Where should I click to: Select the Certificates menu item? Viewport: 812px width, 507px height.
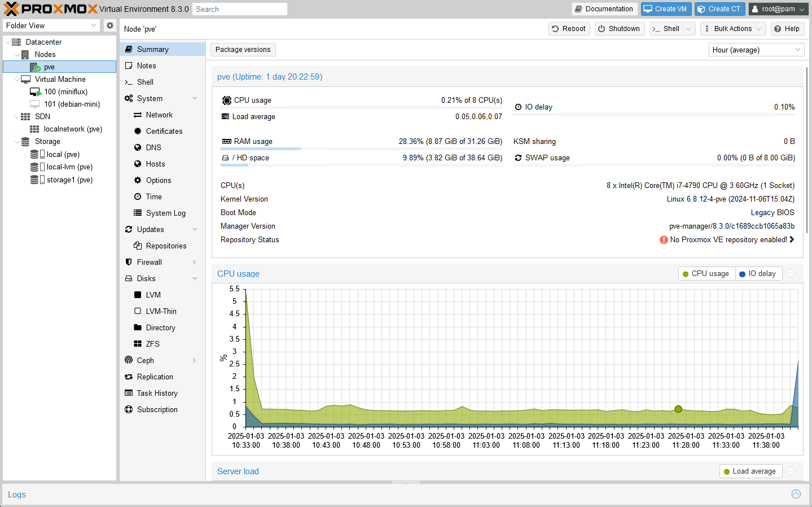[164, 131]
